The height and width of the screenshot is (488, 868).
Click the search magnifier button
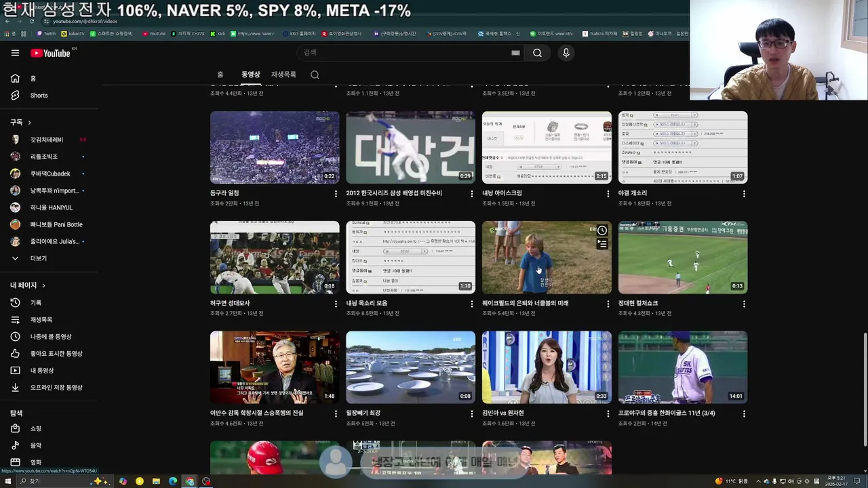click(x=537, y=53)
